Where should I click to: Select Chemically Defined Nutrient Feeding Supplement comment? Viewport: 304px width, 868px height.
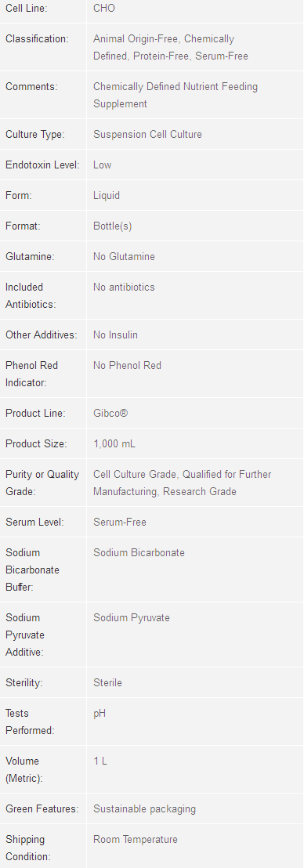(176, 96)
